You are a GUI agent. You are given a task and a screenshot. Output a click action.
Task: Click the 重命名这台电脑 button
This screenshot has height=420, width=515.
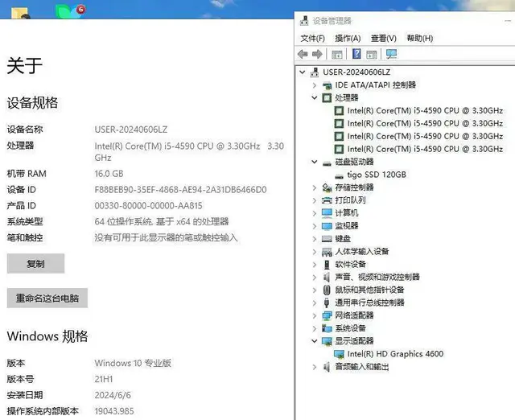pyautogui.click(x=47, y=299)
